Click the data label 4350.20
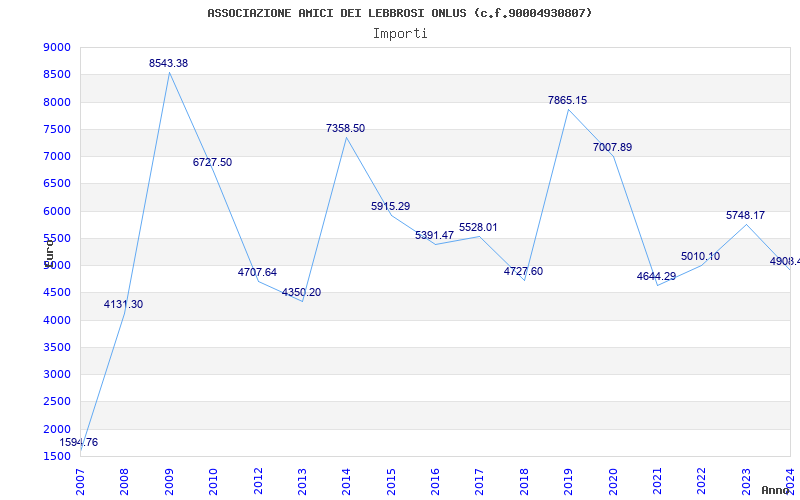The image size is (800, 500). pyautogui.click(x=302, y=292)
